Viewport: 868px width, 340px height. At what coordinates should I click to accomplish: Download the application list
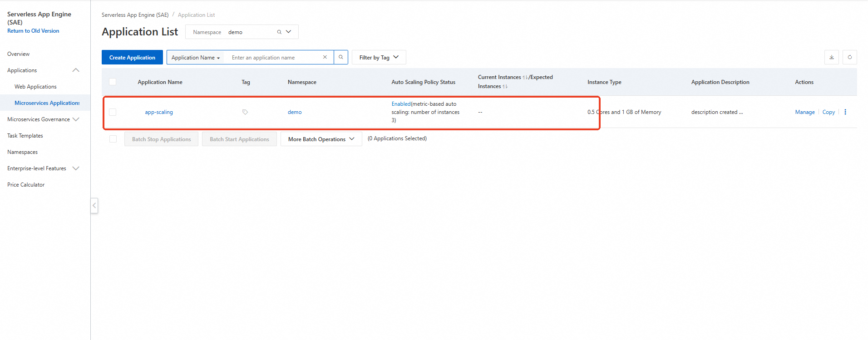832,57
